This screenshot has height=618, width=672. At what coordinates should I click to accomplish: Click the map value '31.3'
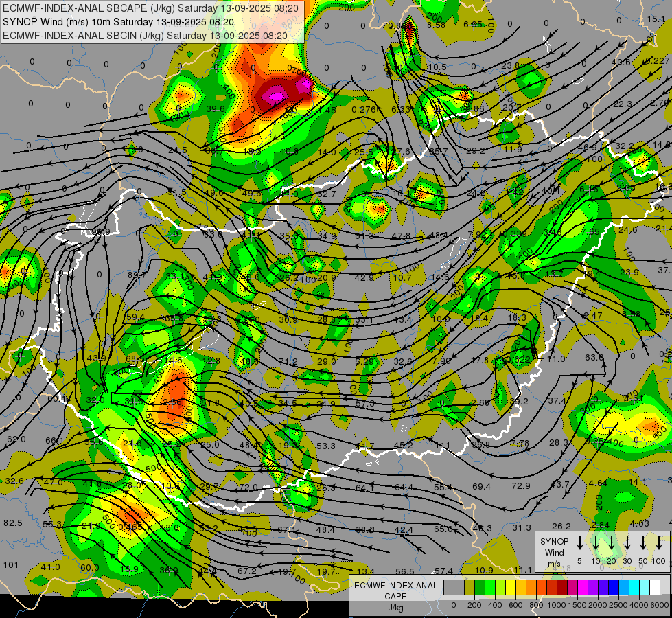click(x=522, y=527)
